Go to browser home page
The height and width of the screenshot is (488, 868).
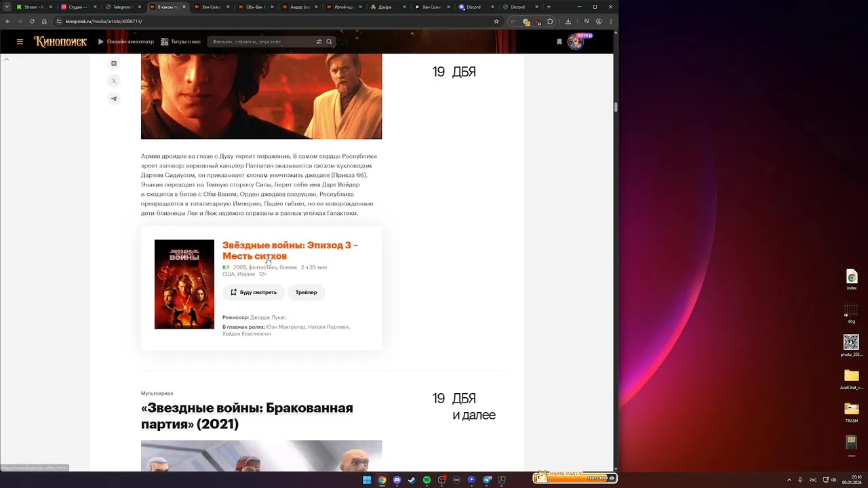(x=44, y=21)
